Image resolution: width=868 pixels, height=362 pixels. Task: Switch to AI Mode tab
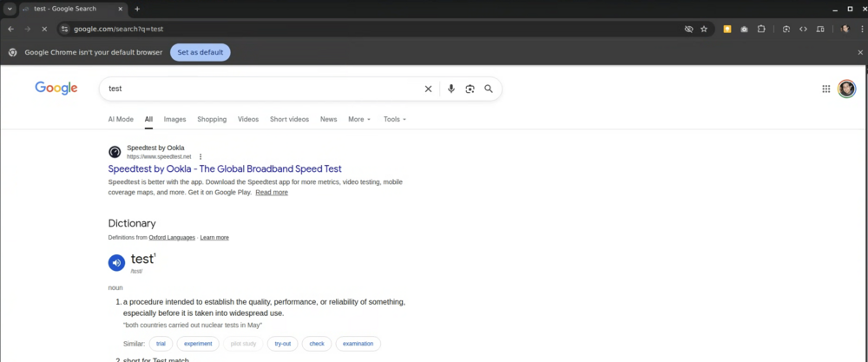click(121, 119)
